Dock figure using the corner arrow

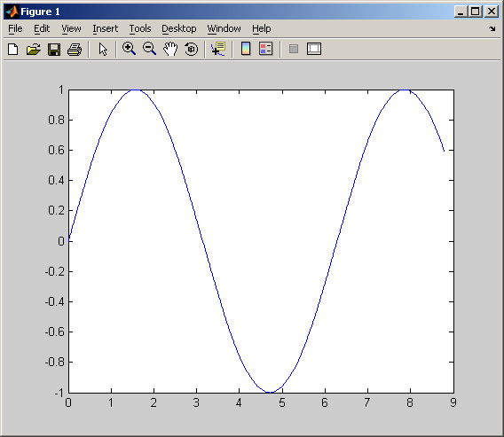pos(492,29)
